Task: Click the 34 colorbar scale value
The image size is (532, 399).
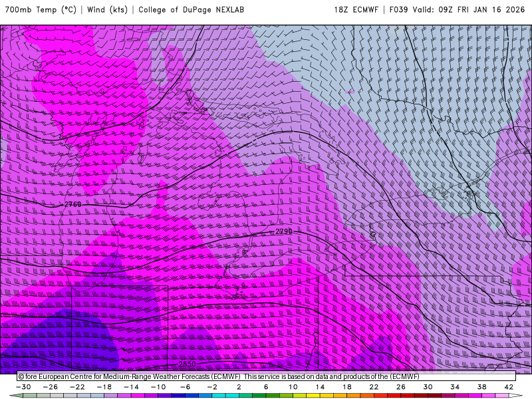Action: pos(455,387)
